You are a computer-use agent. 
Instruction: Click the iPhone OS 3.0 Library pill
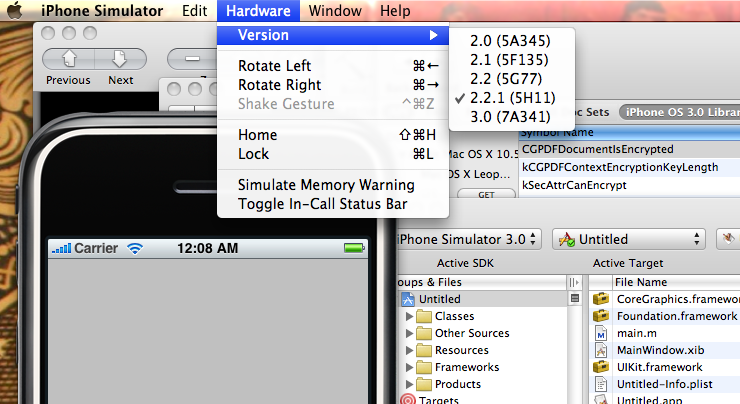(680, 112)
